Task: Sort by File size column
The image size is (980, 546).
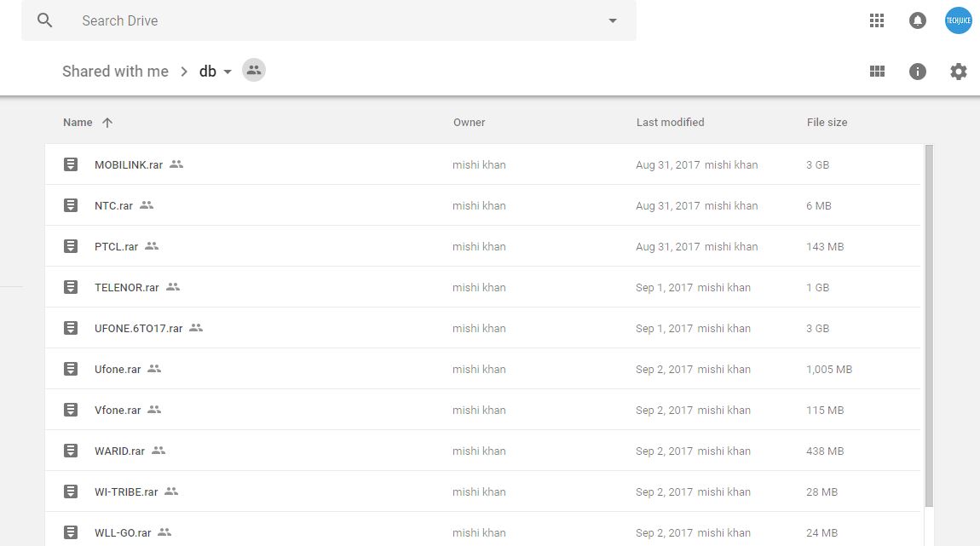Action: pyautogui.click(x=827, y=123)
